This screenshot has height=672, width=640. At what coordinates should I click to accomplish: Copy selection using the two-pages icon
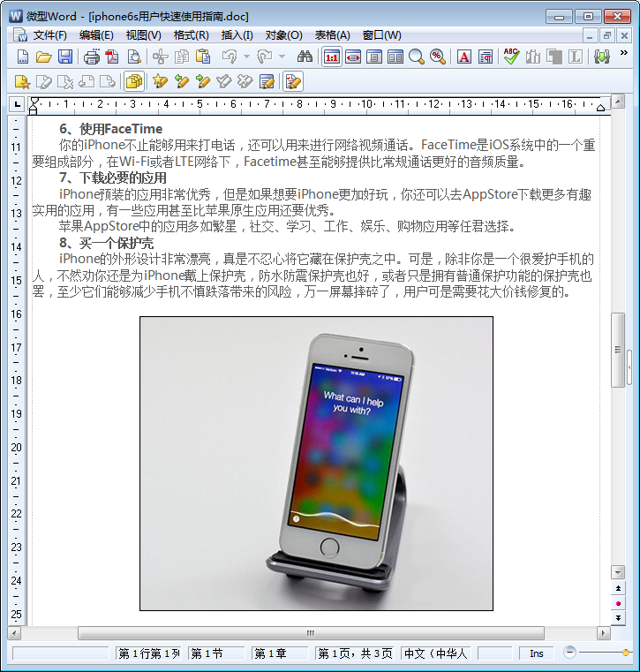(x=182, y=57)
